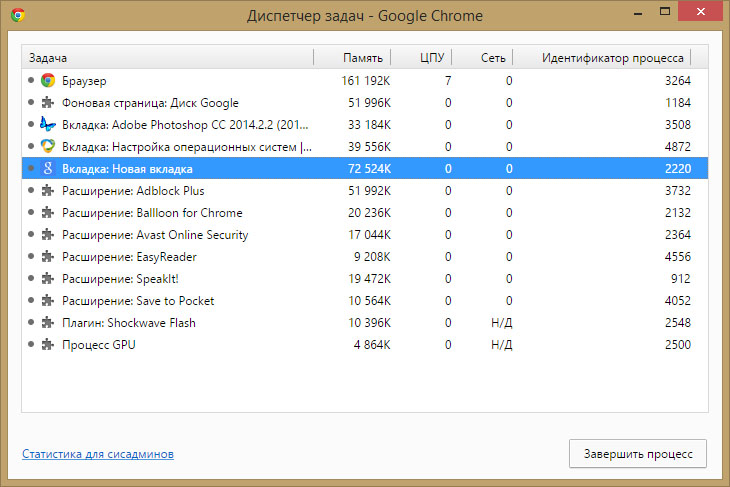Click the CPU value 7 for Браузер
The width and height of the screenshot is (730, 487).
tap(448, 81)
